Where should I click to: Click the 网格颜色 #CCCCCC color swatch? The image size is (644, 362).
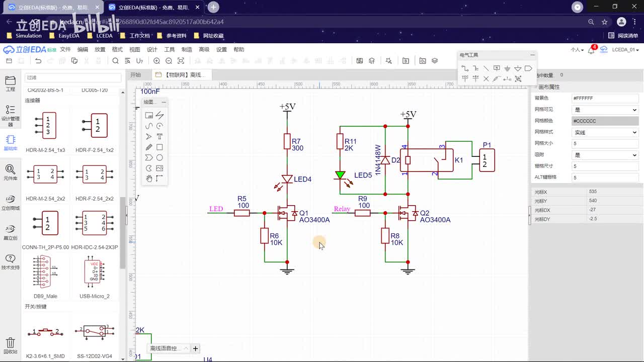coord(605,121)
